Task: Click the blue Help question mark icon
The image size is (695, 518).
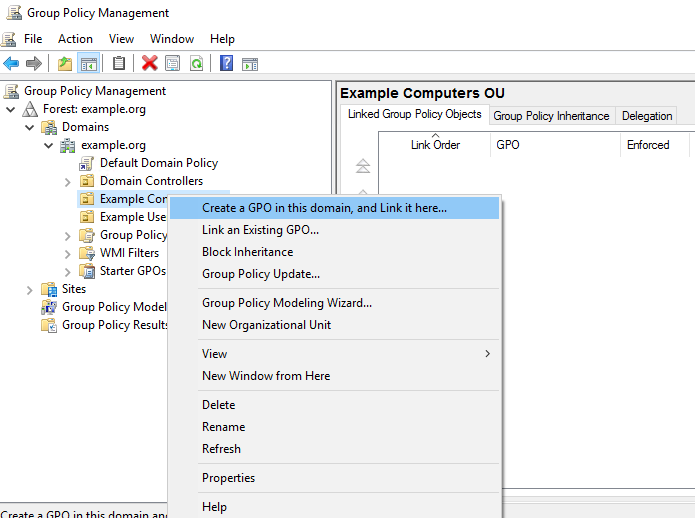Action: (x=227, y=63)
